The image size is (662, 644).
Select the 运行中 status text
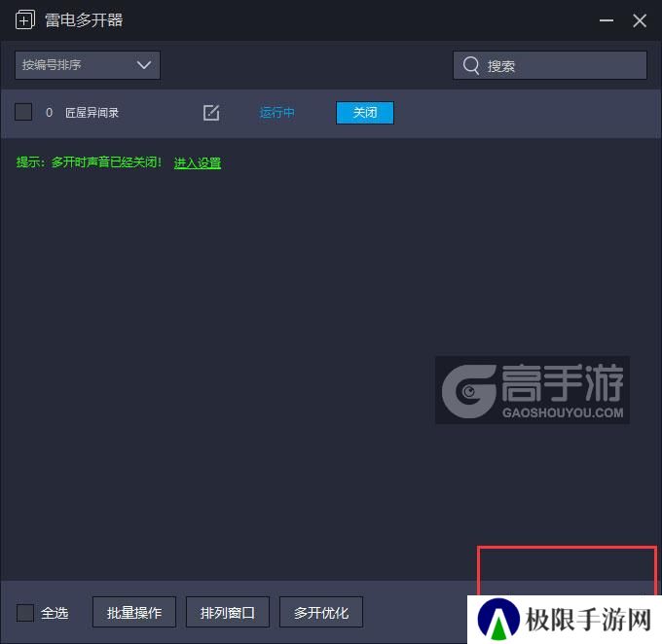276,113
